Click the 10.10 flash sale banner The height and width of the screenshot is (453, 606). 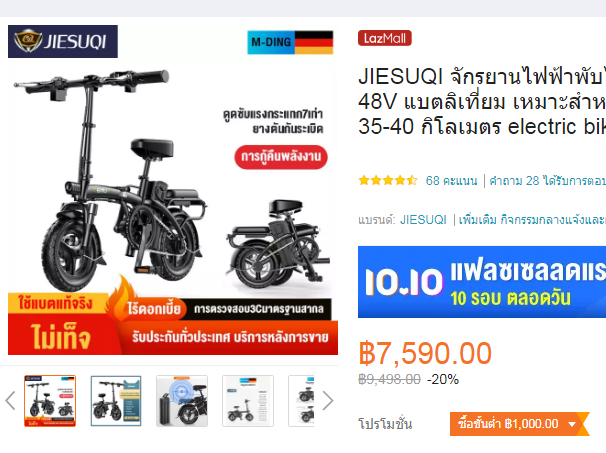482,282
